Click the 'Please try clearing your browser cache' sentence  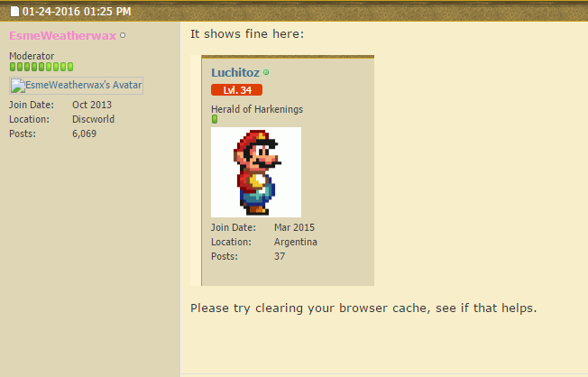click(x=363, y=308)
